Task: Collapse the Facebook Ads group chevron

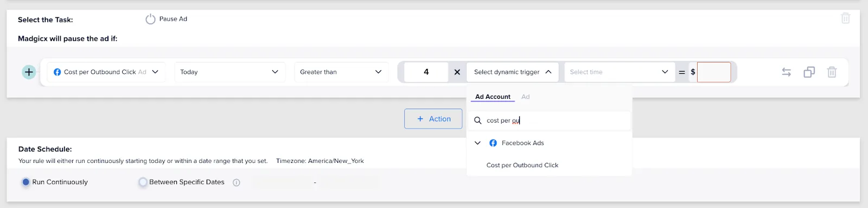Action: 477,143
